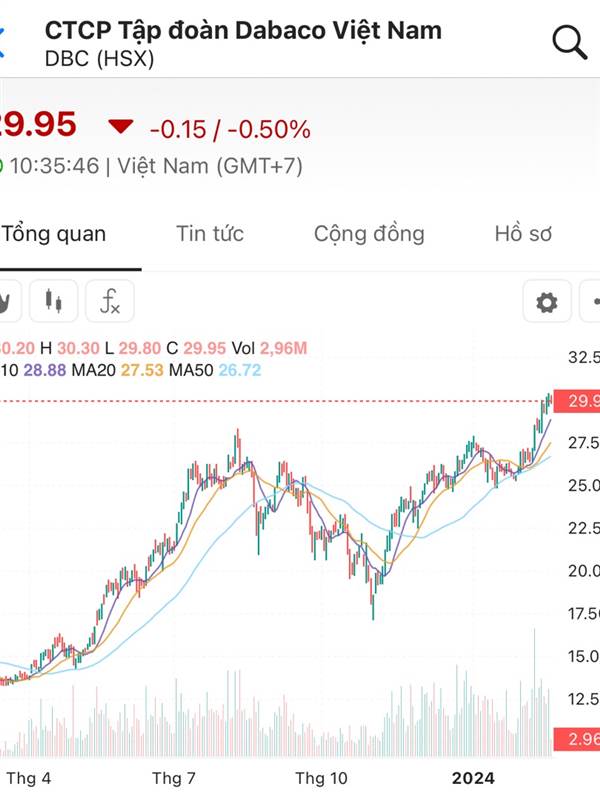Click the partially visible leftmost chart toolbar button

click(6, 301)
